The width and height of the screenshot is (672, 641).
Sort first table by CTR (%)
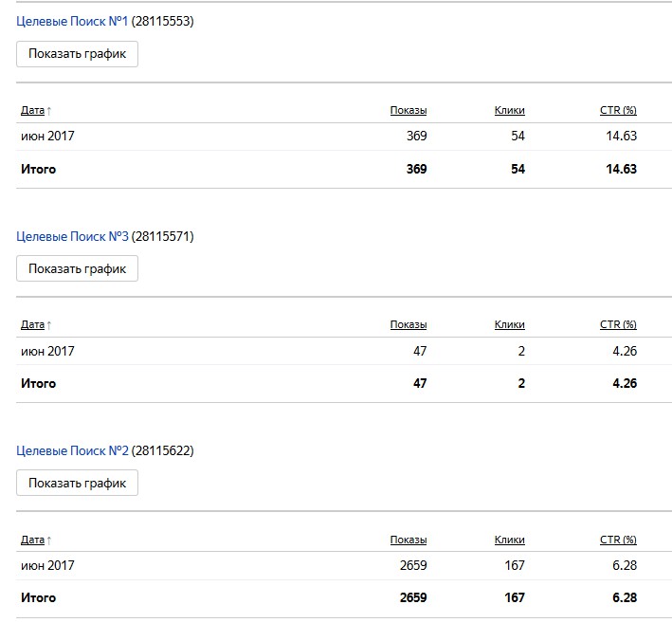tap(618, 110)
